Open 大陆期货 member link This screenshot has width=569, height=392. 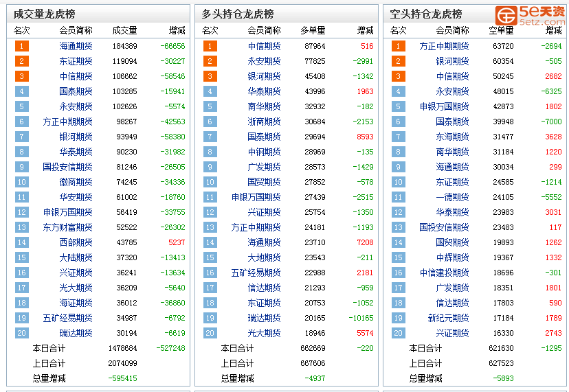[76, 257]
